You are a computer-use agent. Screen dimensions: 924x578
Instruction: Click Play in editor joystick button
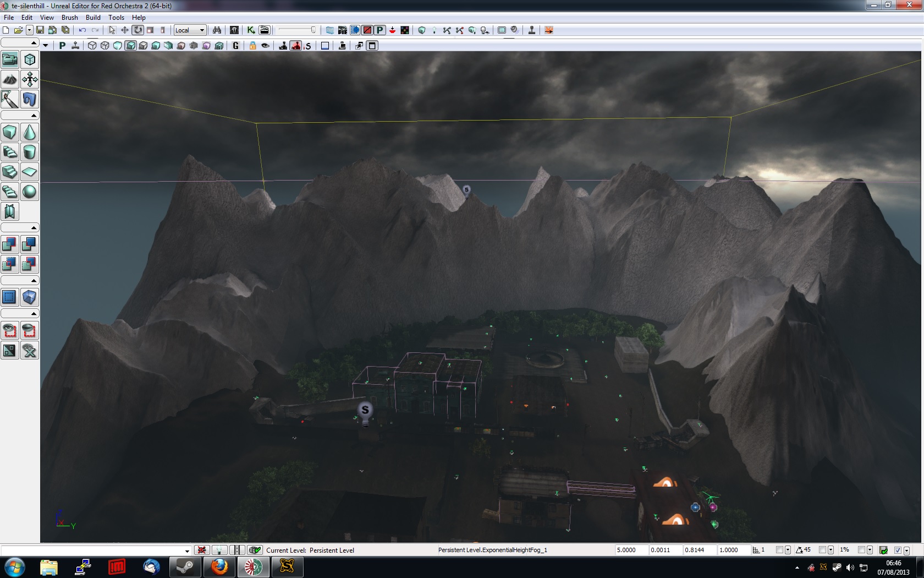pyautogui.click(x=532, y=30)
